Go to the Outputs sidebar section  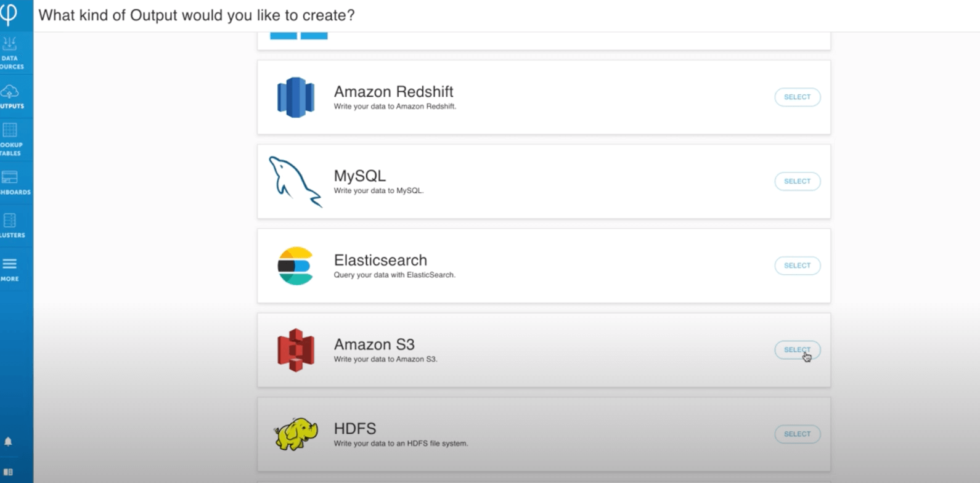11,97
